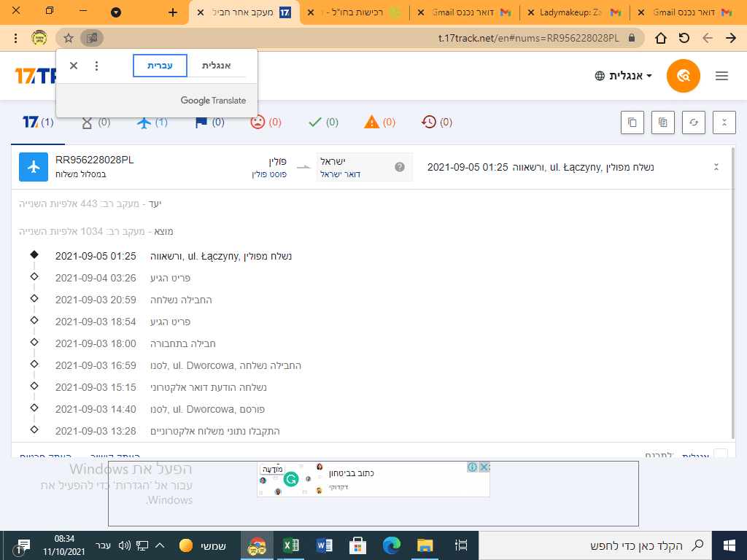
Task: Select the not found hourglass (0) tab
Action: pyautogui.click(x=96, y=122)
